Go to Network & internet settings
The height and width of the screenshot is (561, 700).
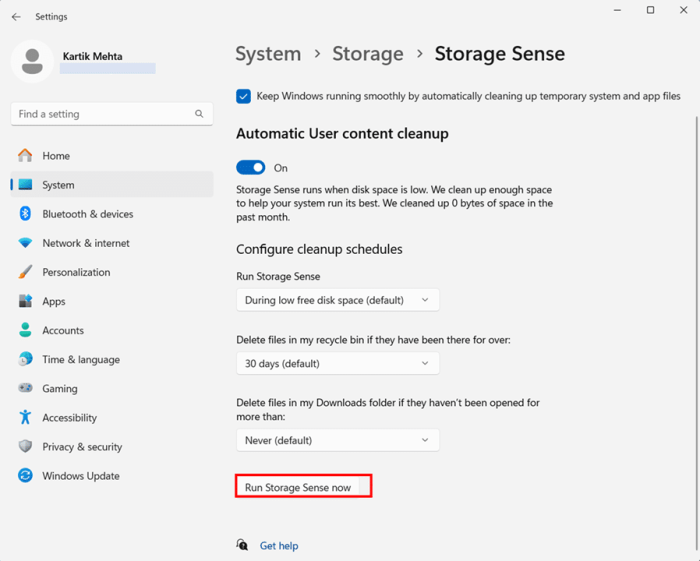coord(112,242)
